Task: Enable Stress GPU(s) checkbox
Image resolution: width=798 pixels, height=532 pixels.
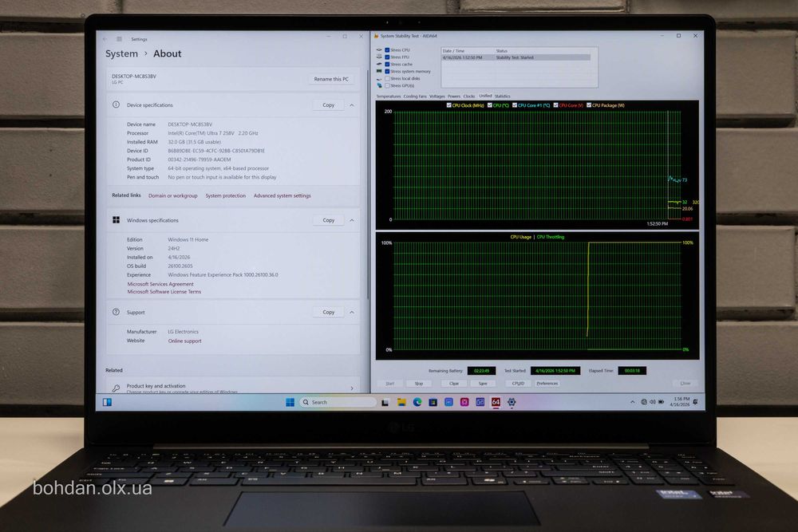Action: (387, 85)
